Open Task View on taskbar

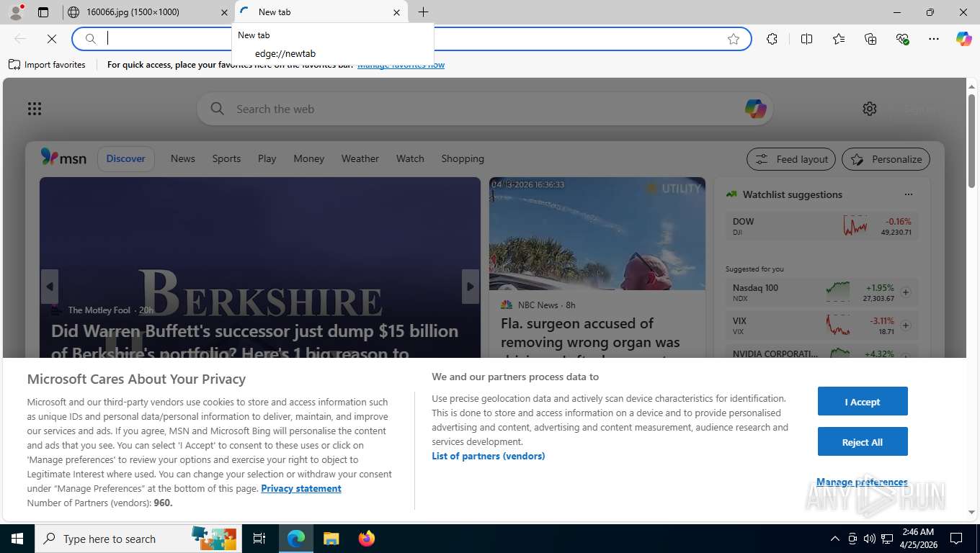click(260, 539)
